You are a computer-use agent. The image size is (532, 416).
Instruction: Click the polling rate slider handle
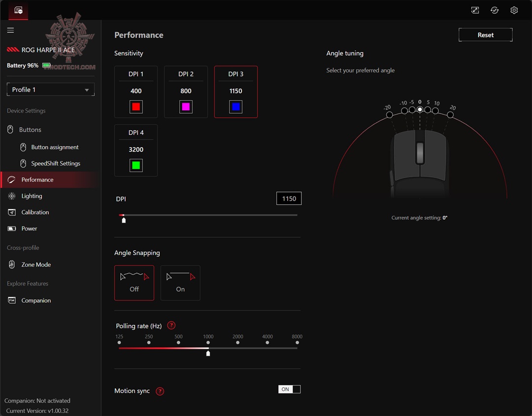(208, 353)
